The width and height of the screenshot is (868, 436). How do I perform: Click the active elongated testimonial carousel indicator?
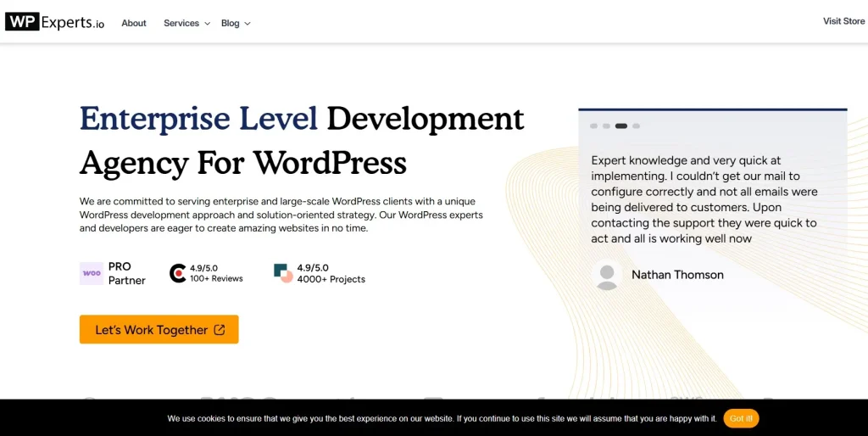(x=621, y=126)
